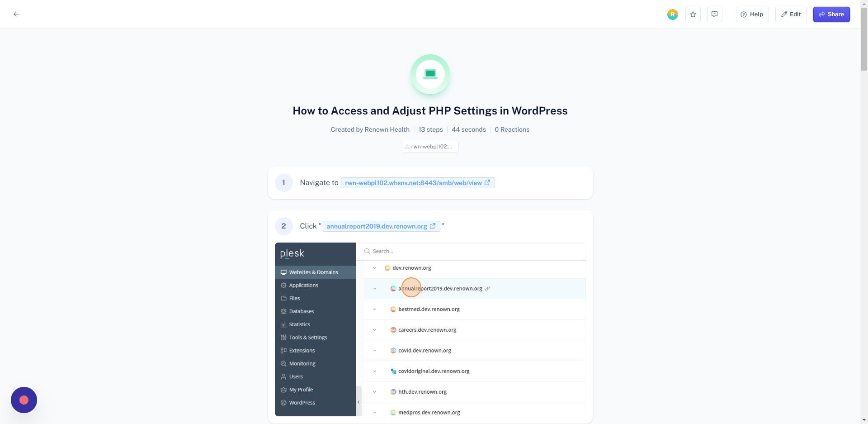Open rwn-webpl102.whsnv.net link in step 1
This screenshot has width=868, height=424.
(417, 183)
